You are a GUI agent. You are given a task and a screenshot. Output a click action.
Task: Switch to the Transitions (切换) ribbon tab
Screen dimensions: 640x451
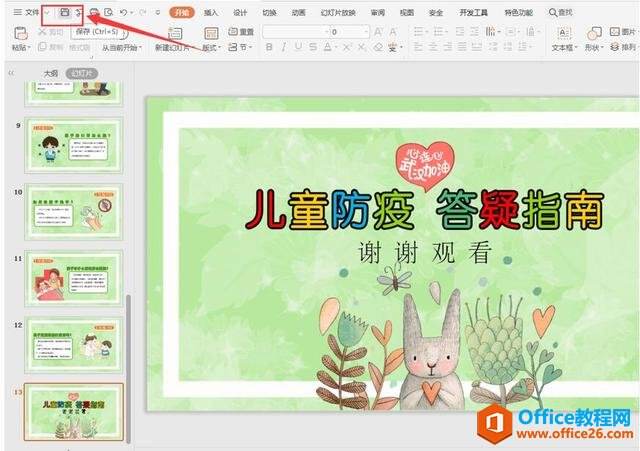(x=269, y=13)
